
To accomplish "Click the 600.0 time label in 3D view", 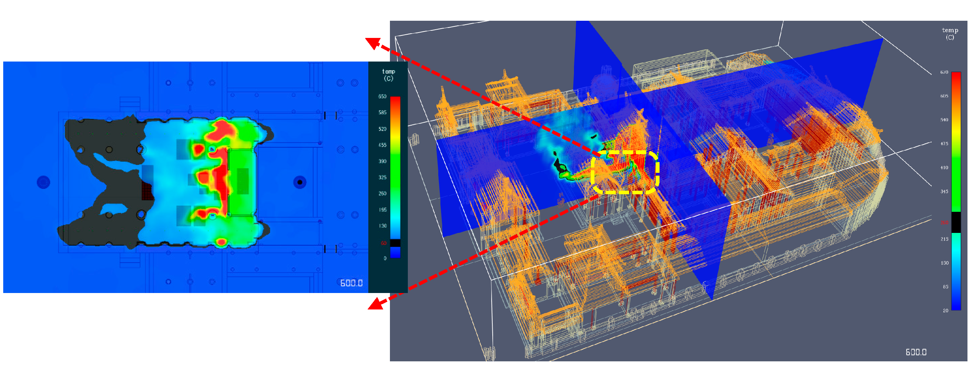I will point(915,352).
